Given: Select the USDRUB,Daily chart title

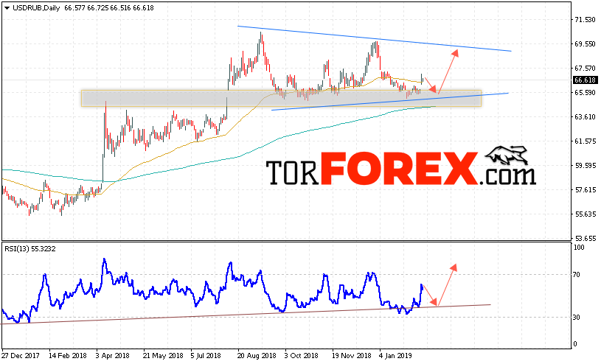Looking at the screenshot, I should pos(36,7).
